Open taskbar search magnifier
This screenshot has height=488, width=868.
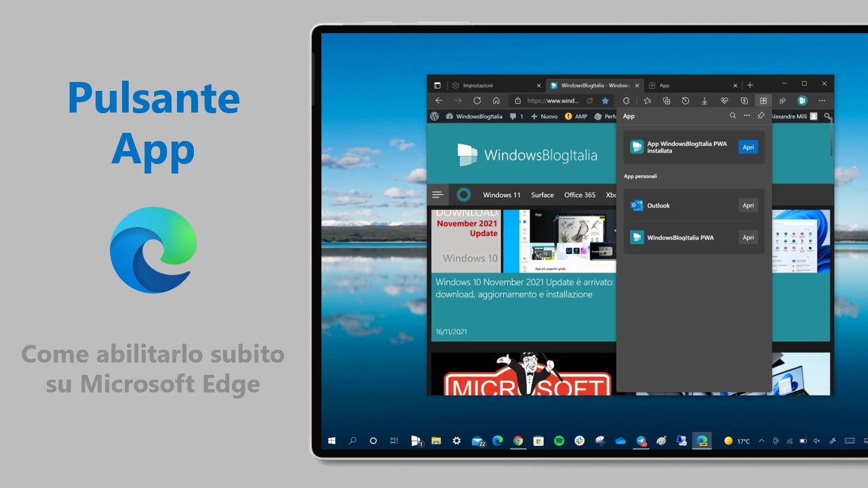tap(353, 441)
